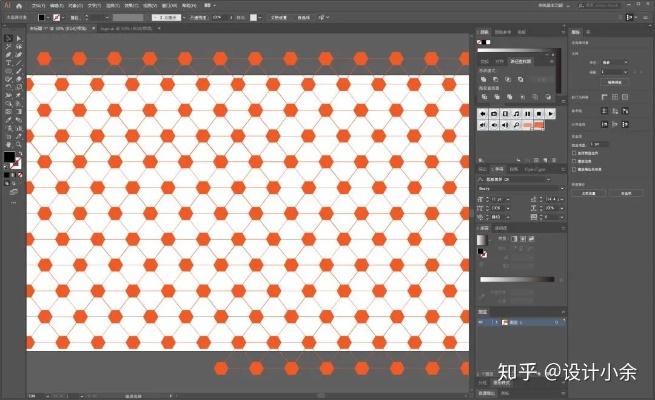Select the Type tool
The image size is (655, 400).
[x=8, y=63]
